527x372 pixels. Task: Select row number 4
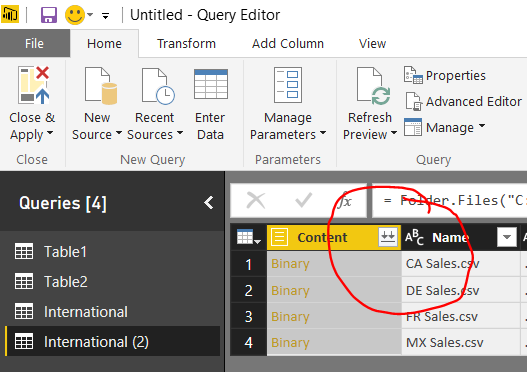[x=249, y=342]
